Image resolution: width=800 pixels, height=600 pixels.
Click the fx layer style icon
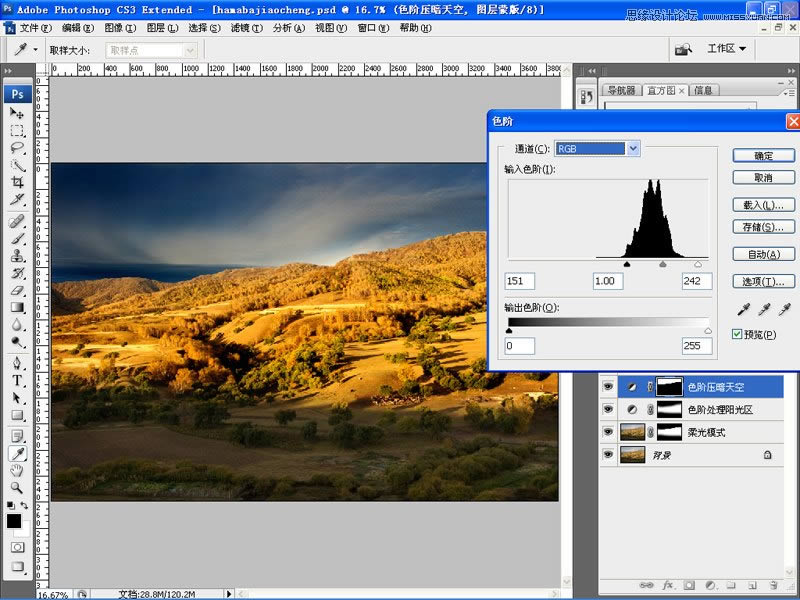(667, 584)
